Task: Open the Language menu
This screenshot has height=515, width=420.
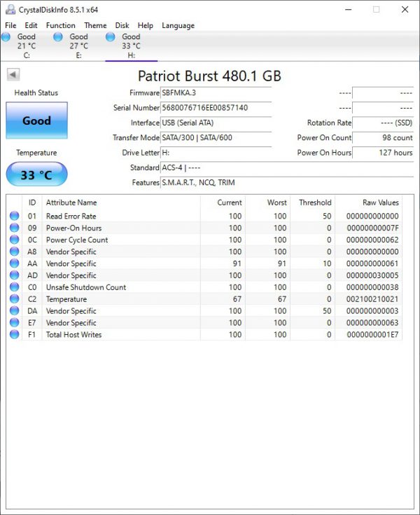Action: pyautogui.click(x=178, y=25)
